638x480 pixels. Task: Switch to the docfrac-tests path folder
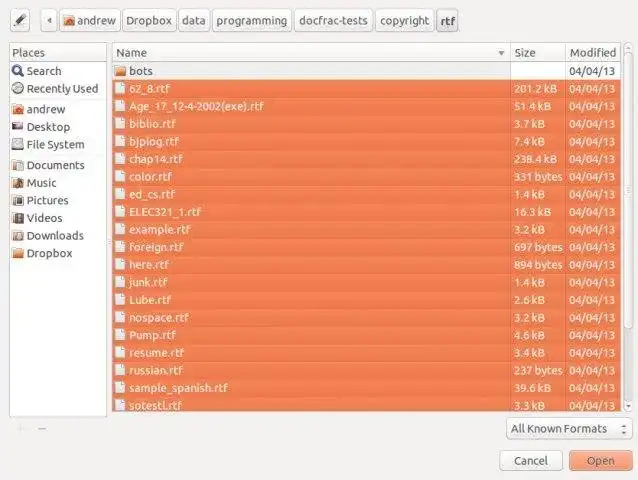333,20
